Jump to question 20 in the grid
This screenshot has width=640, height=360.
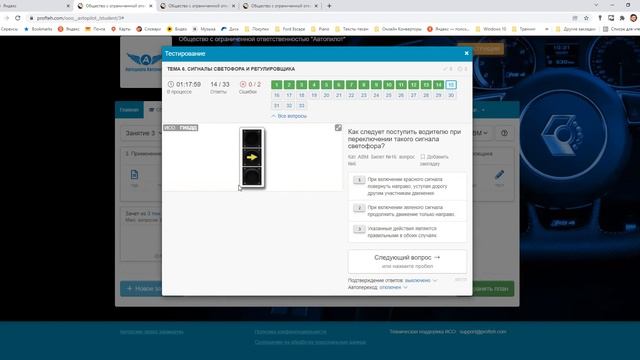(x=327, y=96)
